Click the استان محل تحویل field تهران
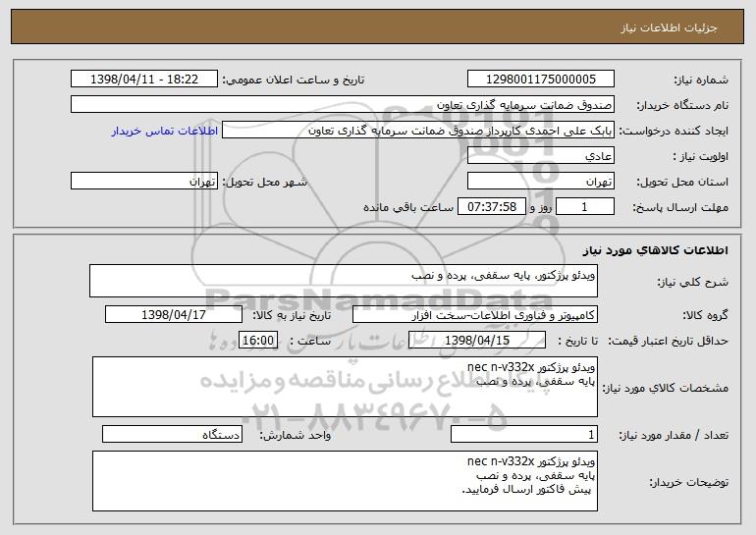 (540, 182)
